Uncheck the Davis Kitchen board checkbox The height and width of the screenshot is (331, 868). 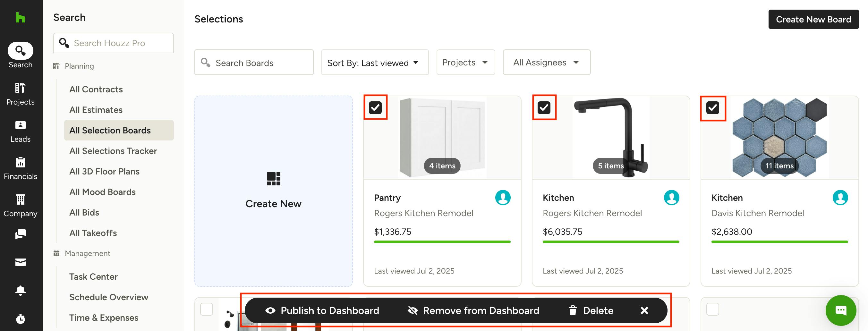pos(713,108)
